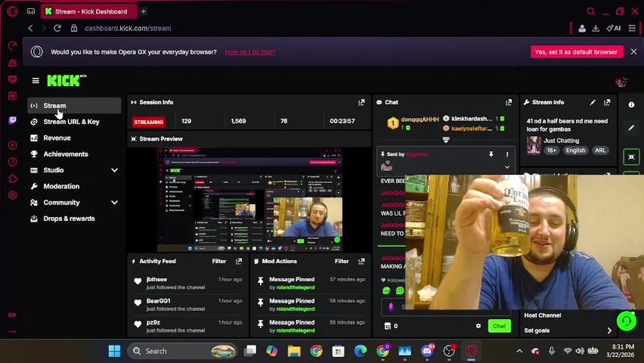This screenshot has height=363, width=644.
Task: Click the Kick logo
Action: click(67, 81)
